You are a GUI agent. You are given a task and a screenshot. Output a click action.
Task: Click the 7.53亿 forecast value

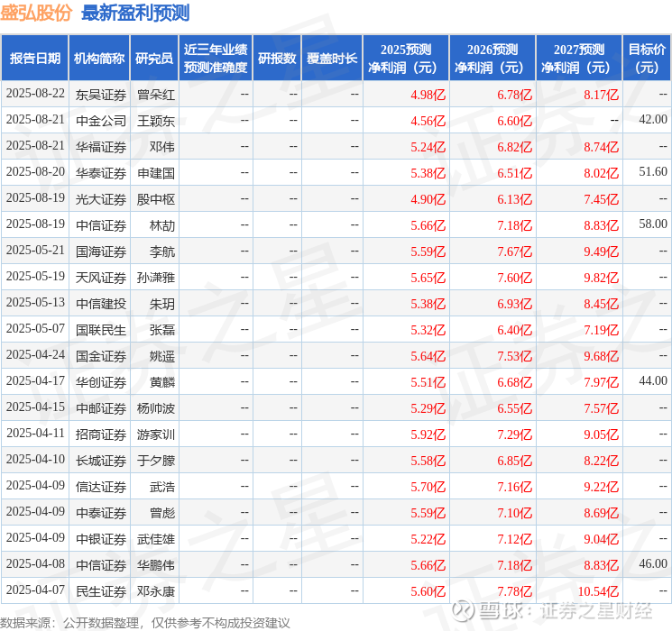tap(515, 356)
